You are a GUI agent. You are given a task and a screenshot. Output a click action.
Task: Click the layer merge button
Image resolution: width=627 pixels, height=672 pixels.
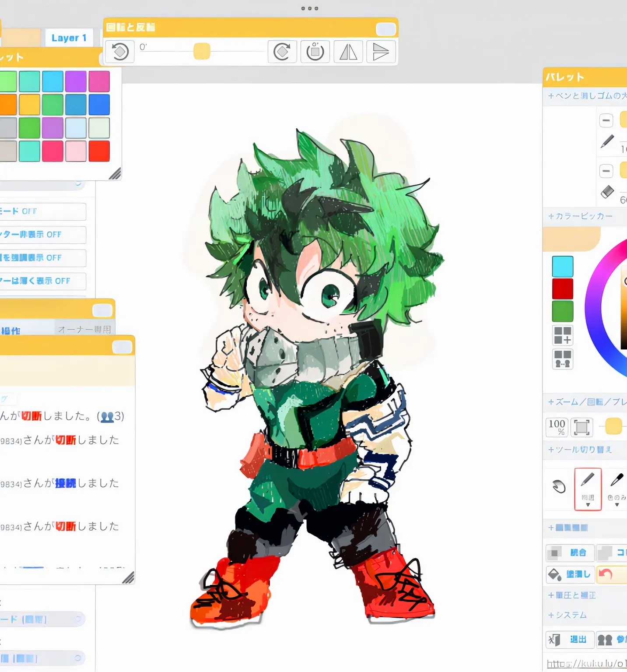(x=570, y=553)
